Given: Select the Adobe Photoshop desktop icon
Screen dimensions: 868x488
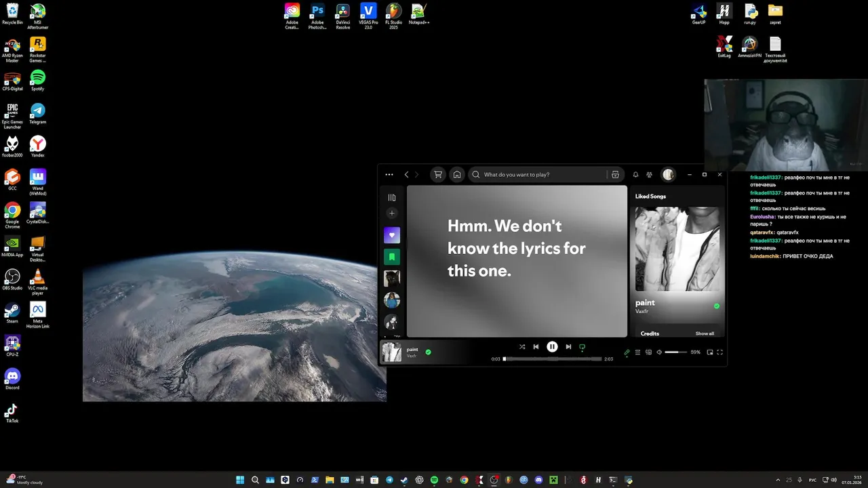Looking at the screenshot, I should click(317, 16).
